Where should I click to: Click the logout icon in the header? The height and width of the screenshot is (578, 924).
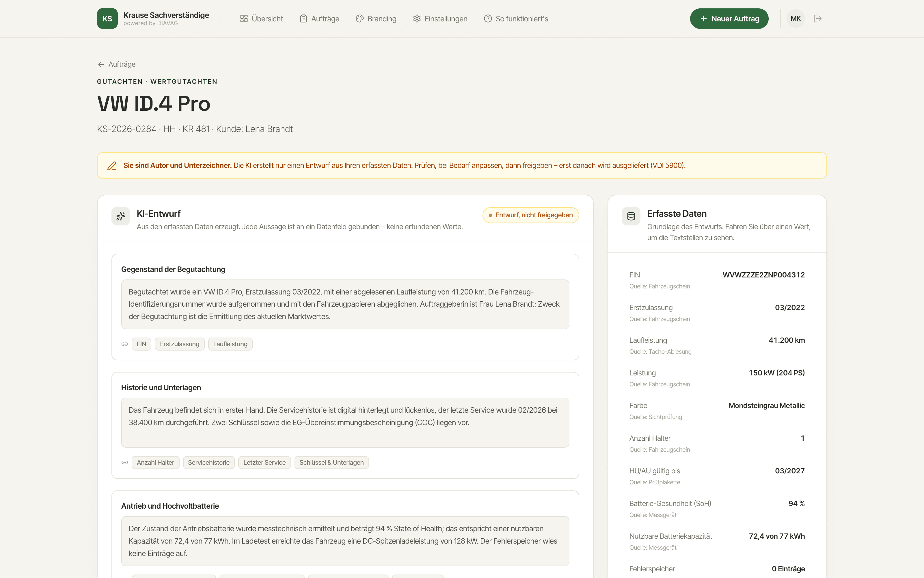tap(817, 19)
